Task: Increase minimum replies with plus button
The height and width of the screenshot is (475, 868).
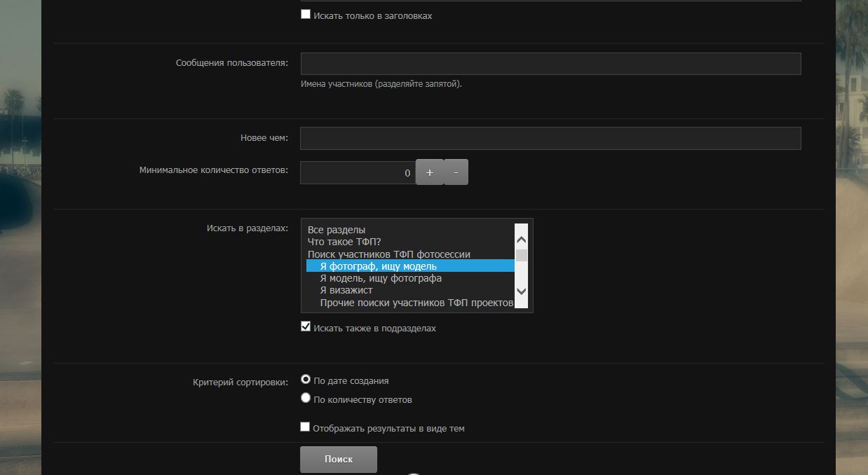Action: pyautogui.click(x=430, y=172)
